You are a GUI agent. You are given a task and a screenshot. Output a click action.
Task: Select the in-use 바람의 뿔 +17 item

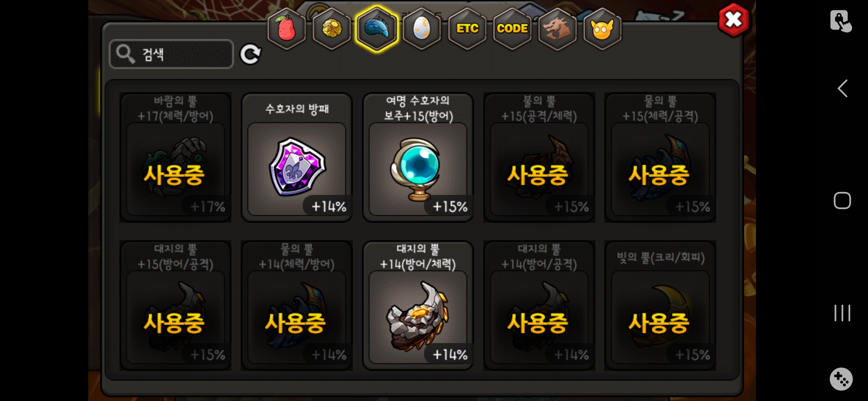coord(175,157)
